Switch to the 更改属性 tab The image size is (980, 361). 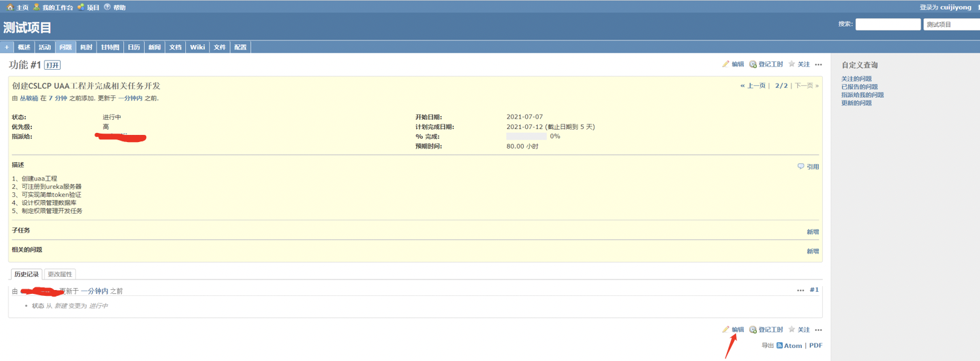pos(60,274)
